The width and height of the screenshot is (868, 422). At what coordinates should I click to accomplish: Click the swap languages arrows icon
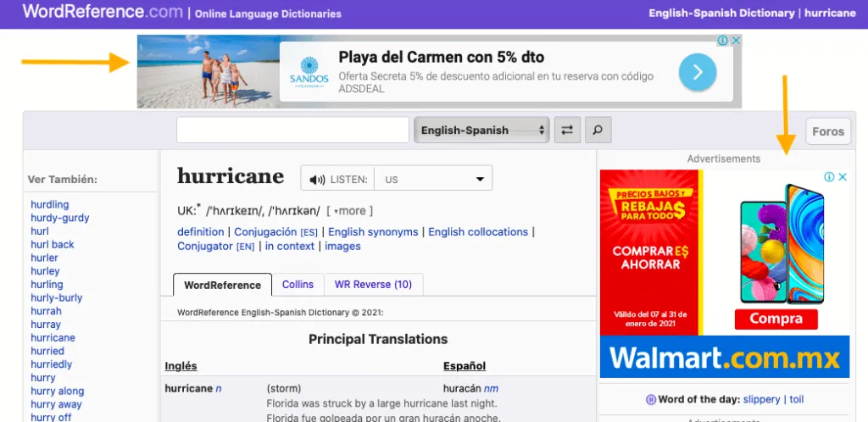point(567,130)
